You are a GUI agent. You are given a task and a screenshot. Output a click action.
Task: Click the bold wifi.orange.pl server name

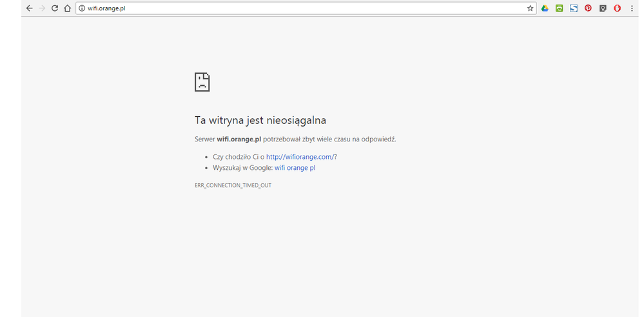pos(239,139)
